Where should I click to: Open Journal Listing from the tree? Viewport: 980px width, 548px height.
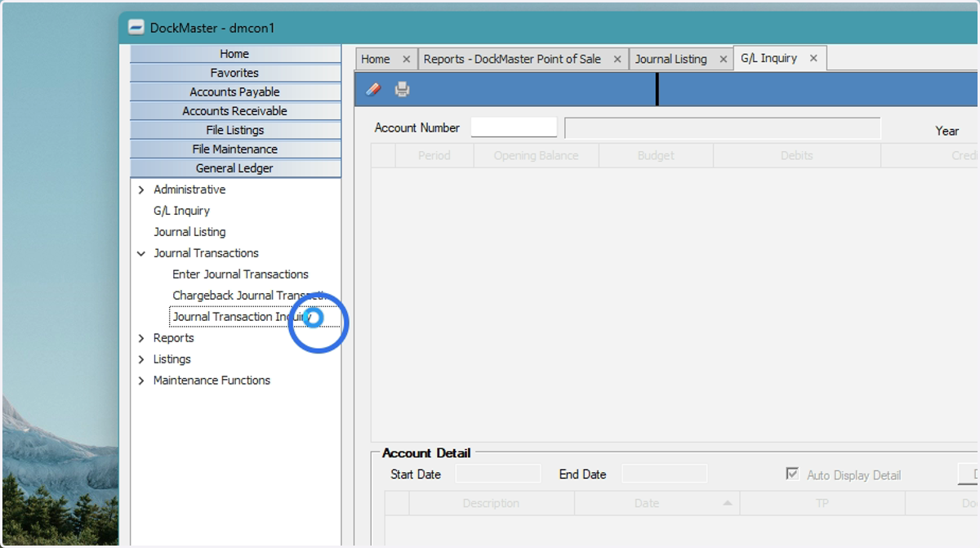pos(189,232)
